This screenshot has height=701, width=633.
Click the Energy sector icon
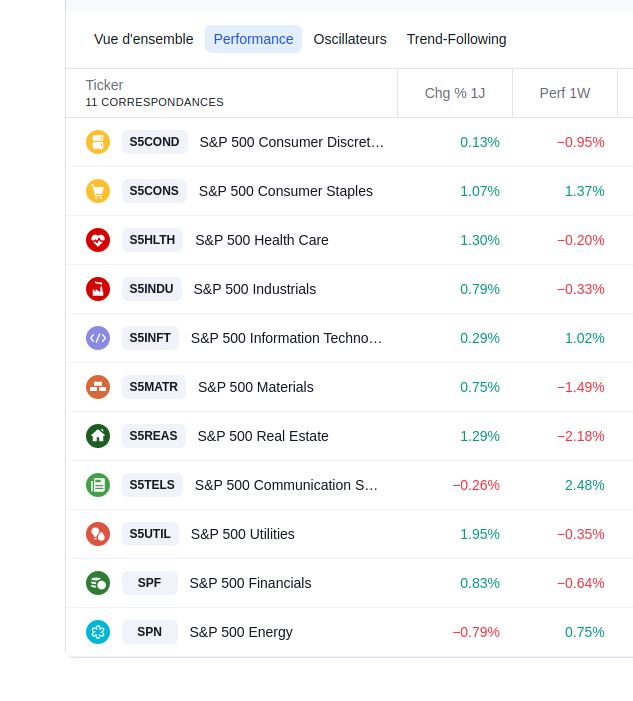tap(97, 632)
